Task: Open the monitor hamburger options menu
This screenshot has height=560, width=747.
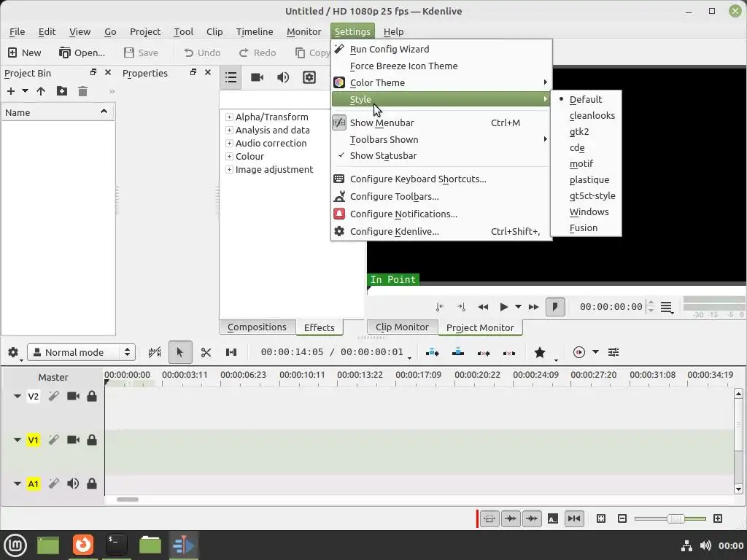Action: point(667,308)
